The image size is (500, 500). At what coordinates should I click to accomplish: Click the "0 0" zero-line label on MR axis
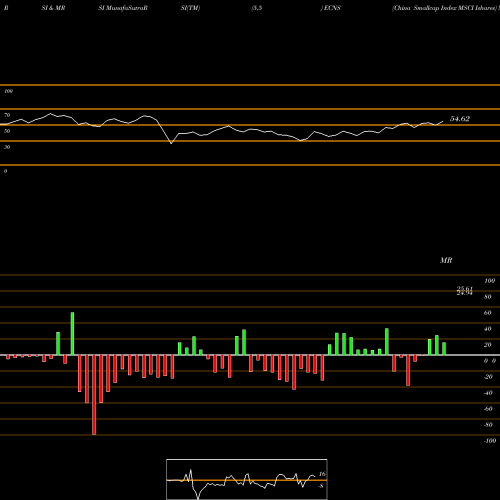tap(490, 361)
